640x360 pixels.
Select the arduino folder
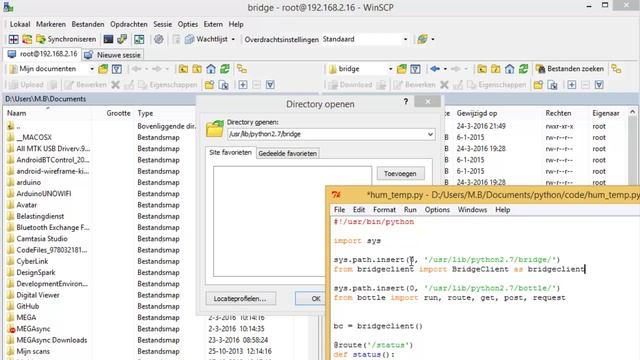29,182
